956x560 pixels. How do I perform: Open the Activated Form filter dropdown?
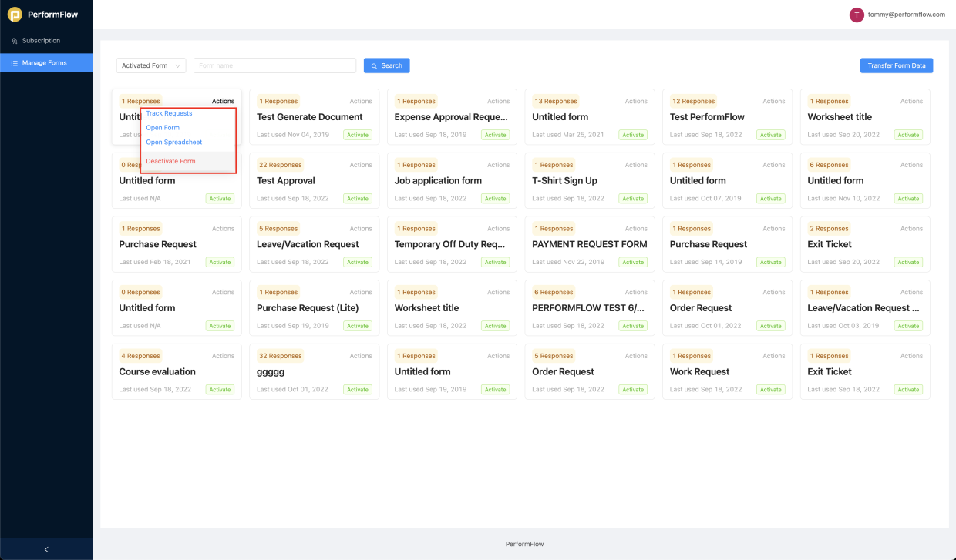pos(150,65)
